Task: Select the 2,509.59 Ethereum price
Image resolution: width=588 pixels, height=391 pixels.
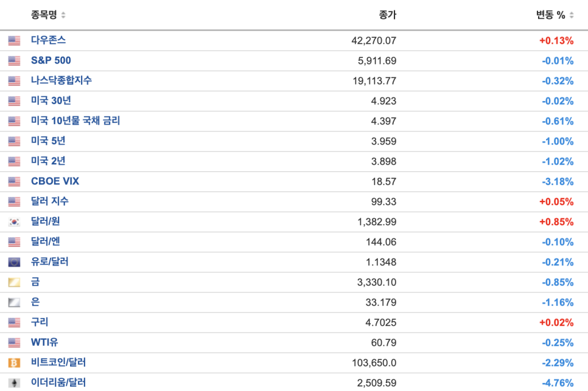Action: tap(377, 383)
